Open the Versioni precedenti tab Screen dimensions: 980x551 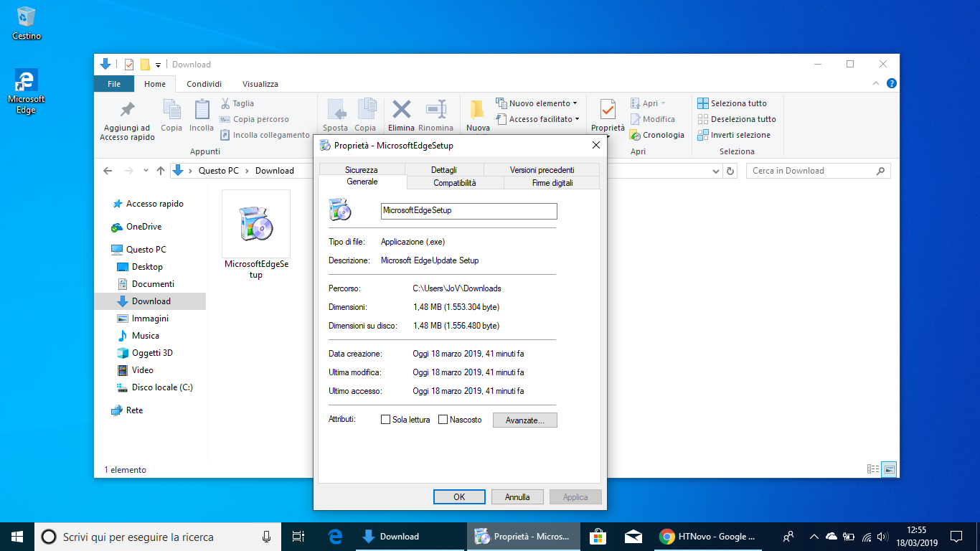[x=542, y=170]
